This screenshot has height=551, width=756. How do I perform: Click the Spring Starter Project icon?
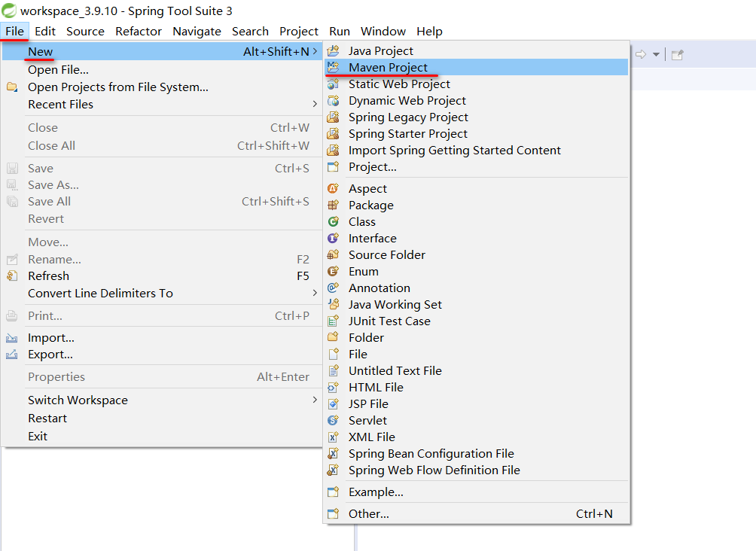pos(333,133)
